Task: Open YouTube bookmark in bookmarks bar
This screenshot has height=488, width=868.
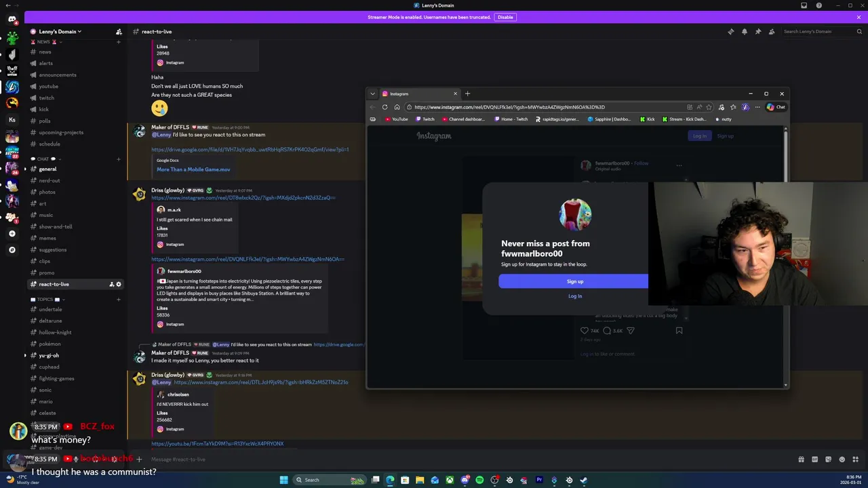Action: click(x=397, y=119)
